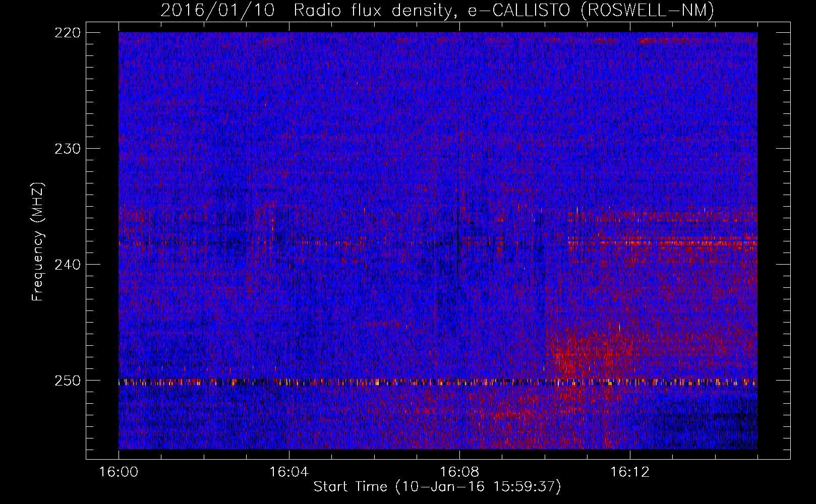Click the 16:00 time tick label

[119, 472]
